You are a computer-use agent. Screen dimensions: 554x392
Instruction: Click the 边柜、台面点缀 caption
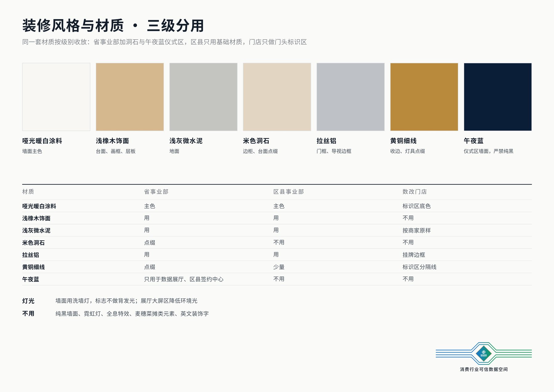point(260,151)
